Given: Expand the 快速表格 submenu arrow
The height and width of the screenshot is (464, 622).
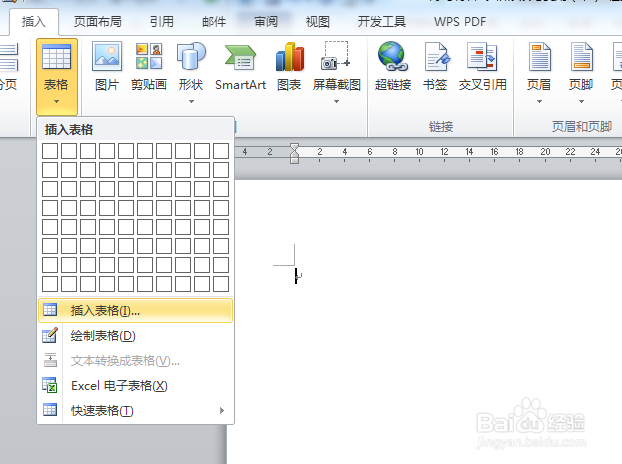Looking at the screenshot, I should (222, 410).
